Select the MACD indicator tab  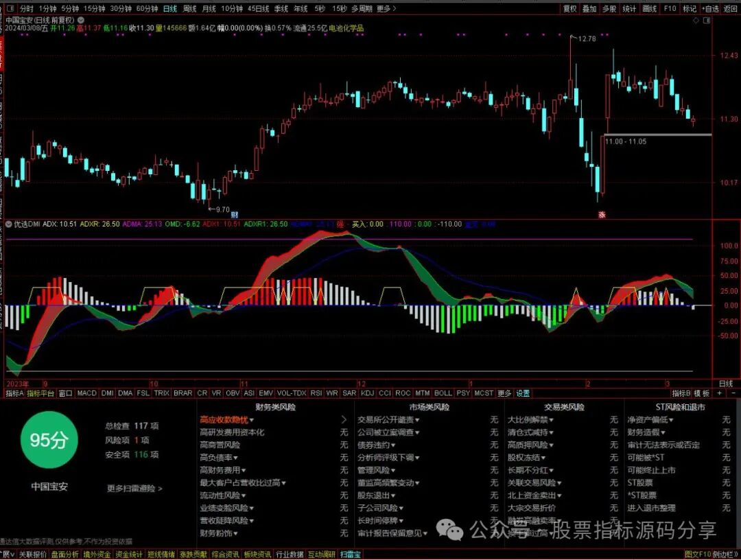87,393
